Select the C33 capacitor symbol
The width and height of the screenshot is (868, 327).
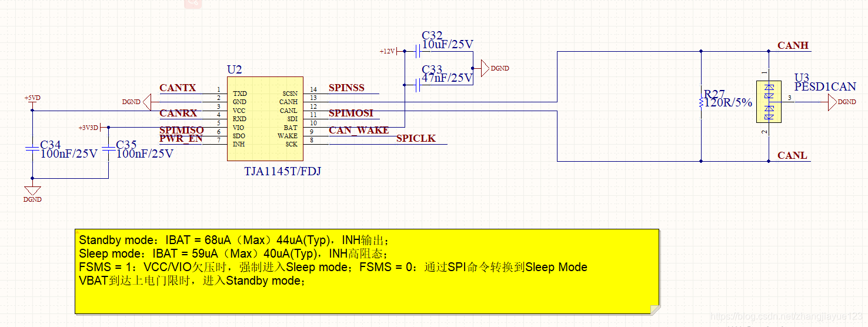pyautogui.click(x=418, y=85)
